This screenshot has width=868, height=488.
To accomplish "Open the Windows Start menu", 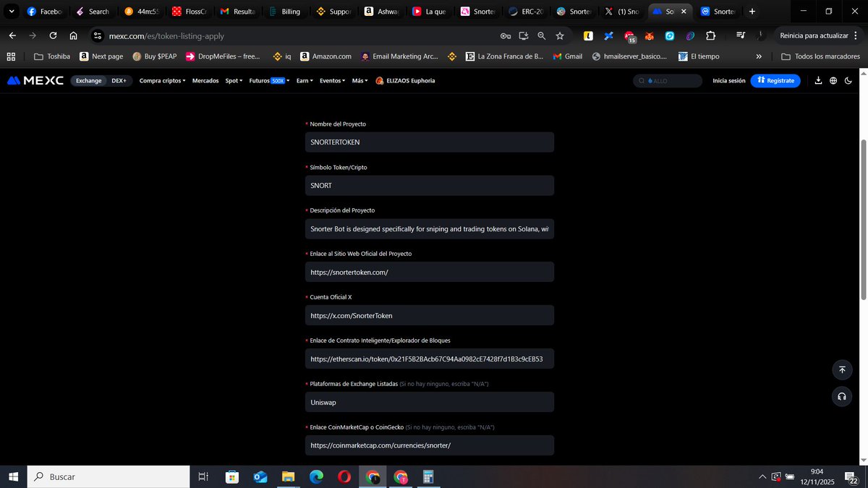I will pyautogui.click(x=13, y=476).
